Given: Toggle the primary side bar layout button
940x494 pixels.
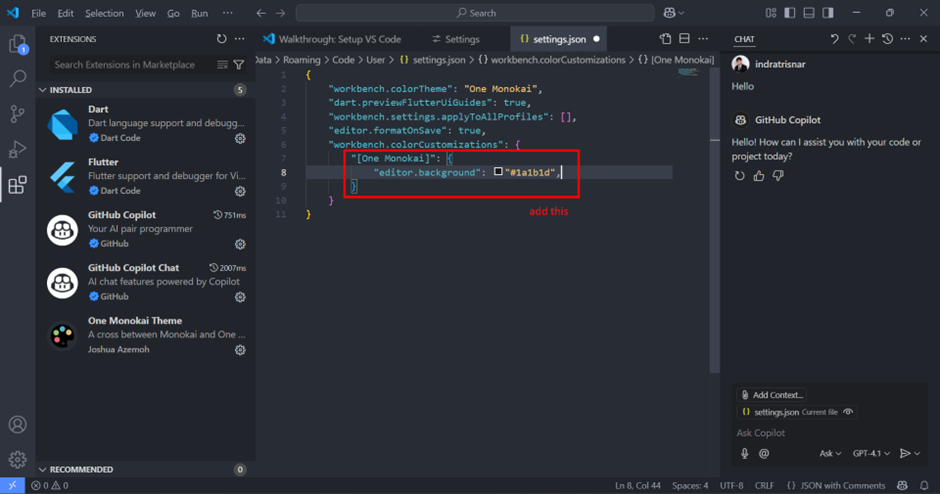Looking at the screenshot, I should [790, 13].
